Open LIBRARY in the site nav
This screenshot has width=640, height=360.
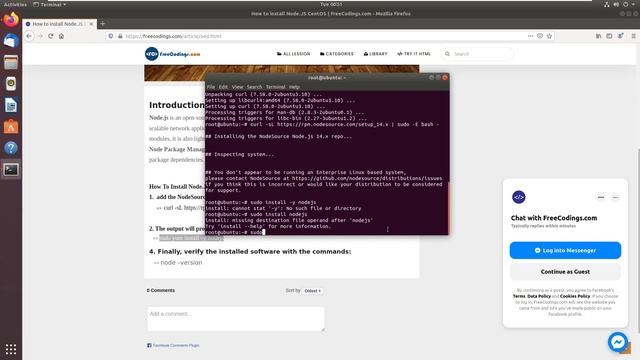coord(376,54)
